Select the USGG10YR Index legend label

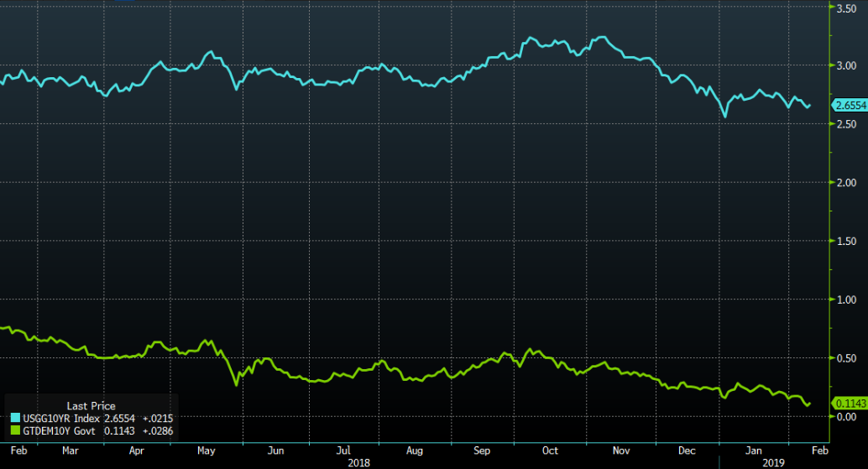tap(61, 418)
